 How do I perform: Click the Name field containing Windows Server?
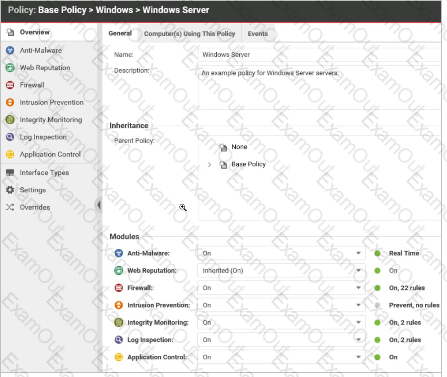(319, 55)
